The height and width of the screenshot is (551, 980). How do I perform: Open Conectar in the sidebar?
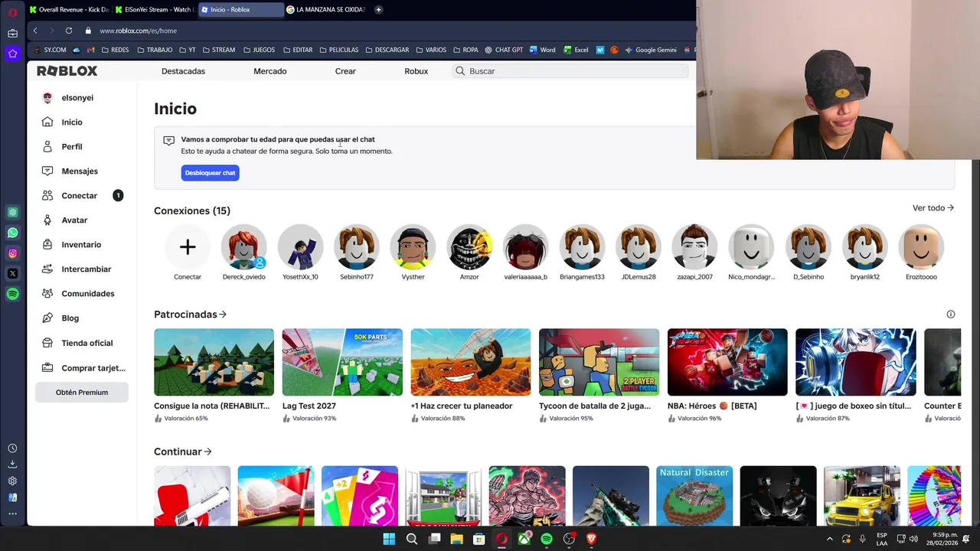[x=80, y=196]
